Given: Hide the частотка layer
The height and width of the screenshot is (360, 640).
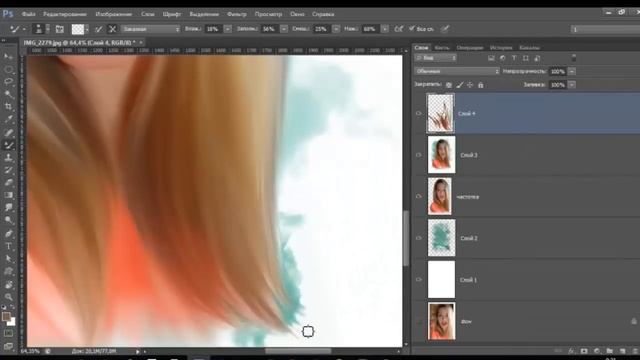Looking at the screenshot, I should [418, 196].
